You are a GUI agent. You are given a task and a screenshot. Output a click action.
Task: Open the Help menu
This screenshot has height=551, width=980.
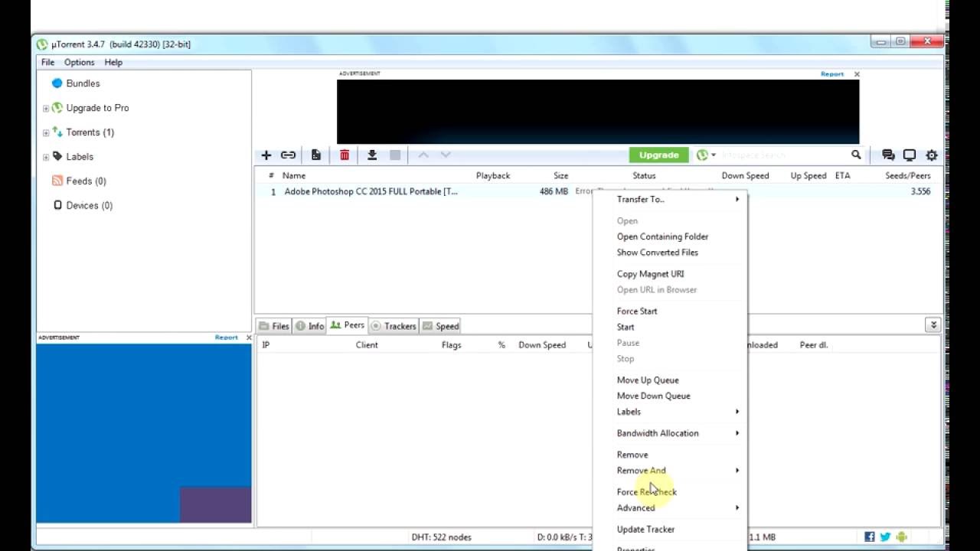[113, 62]
